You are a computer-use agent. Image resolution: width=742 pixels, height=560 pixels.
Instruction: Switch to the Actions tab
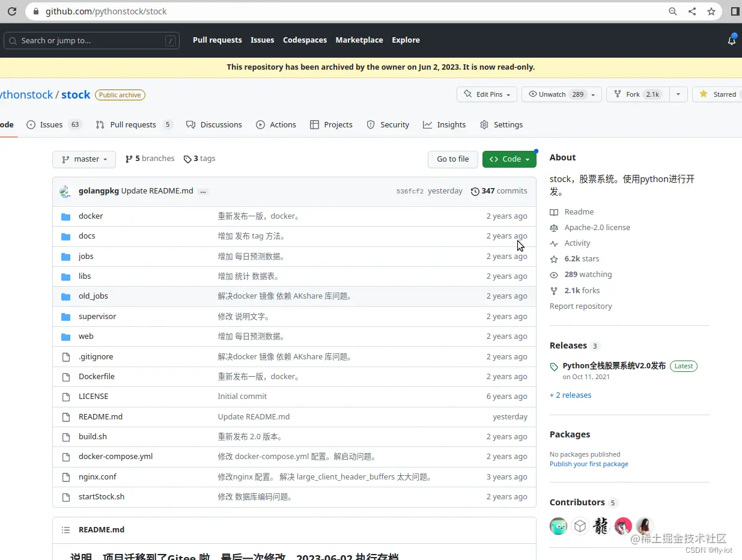(276, 125)
